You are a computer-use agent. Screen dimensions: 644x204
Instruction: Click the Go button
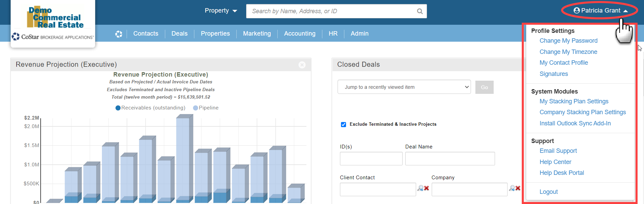[x=485, y=87]
